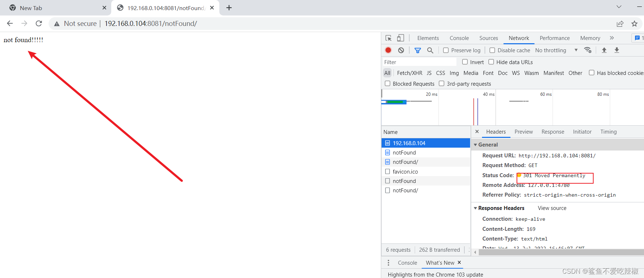Open the No throttling dropdown
Image resolution: width=644 pixels, height=278 pixels.
click(x=556, y=50)
